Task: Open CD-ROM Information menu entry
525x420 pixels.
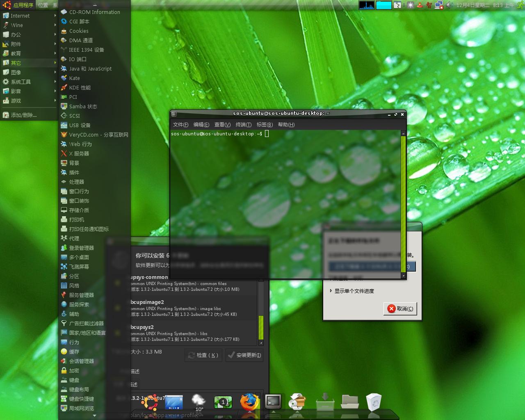Action: (94, 12)
